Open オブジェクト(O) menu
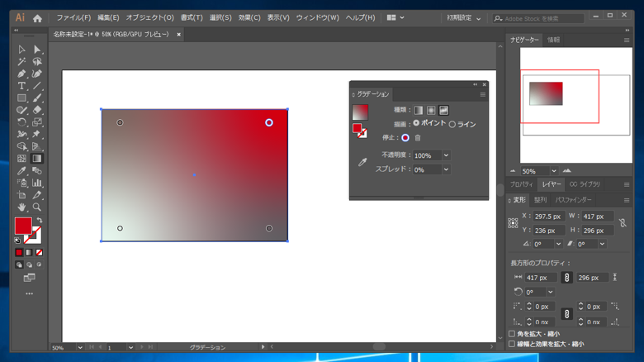The width and height of the screenshot is (644, 362). pos(150,17)
